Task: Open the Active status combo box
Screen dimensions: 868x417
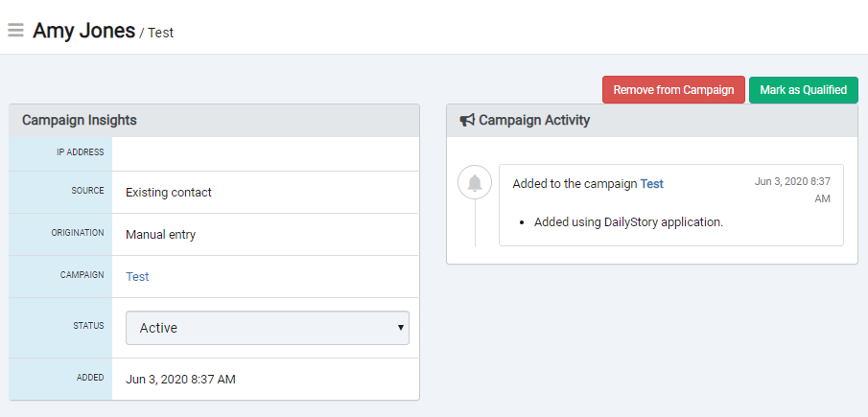Action: click(x=268, y=328)
